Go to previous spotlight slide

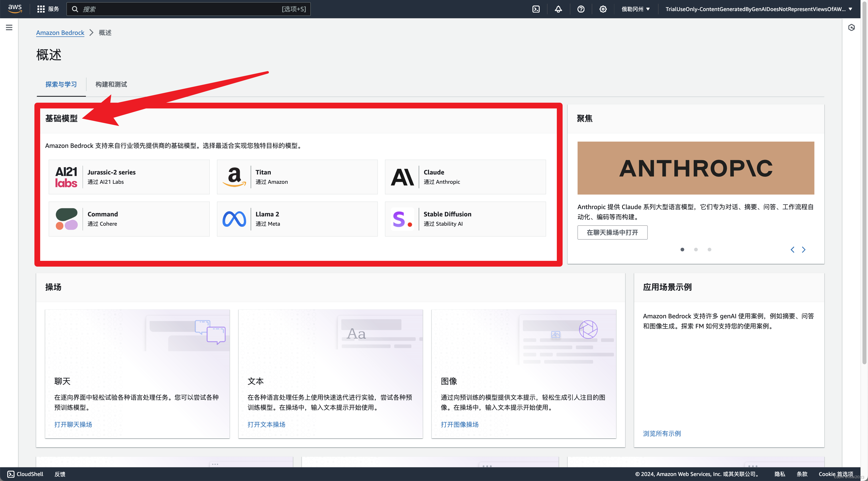click(792, 250)
